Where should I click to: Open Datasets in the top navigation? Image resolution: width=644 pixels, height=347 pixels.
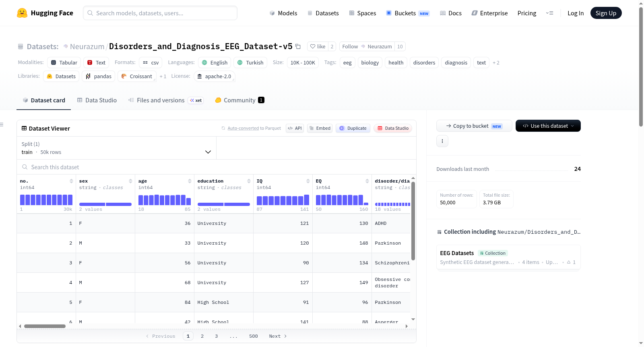323,13
